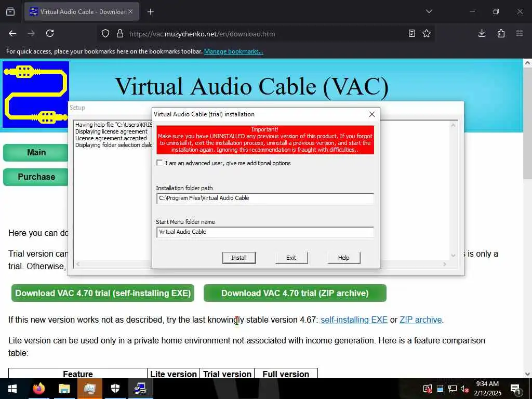The image size is (532, 399).
Task: Open the Firefox downloads panel
Action: tap(482, 33)
